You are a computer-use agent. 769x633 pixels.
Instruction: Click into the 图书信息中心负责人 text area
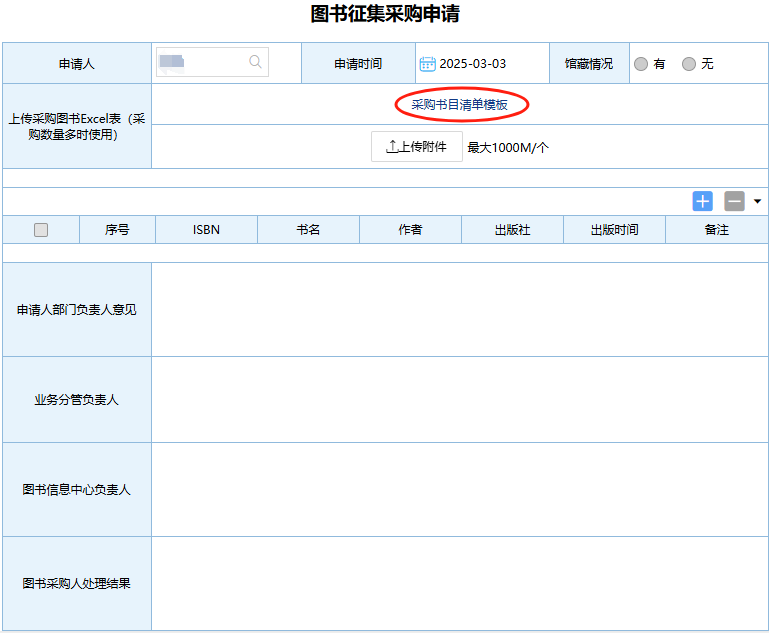pyautogui.click(x=459, y=490)
